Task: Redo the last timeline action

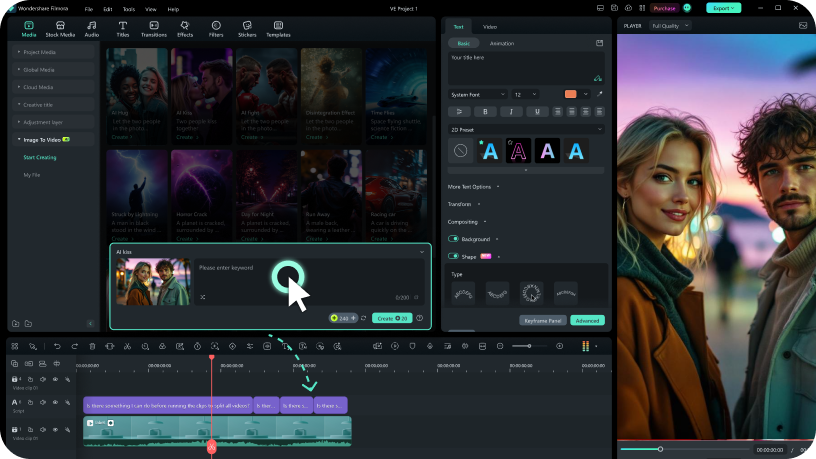Action: pyautogui.click(x=75, y=347)
